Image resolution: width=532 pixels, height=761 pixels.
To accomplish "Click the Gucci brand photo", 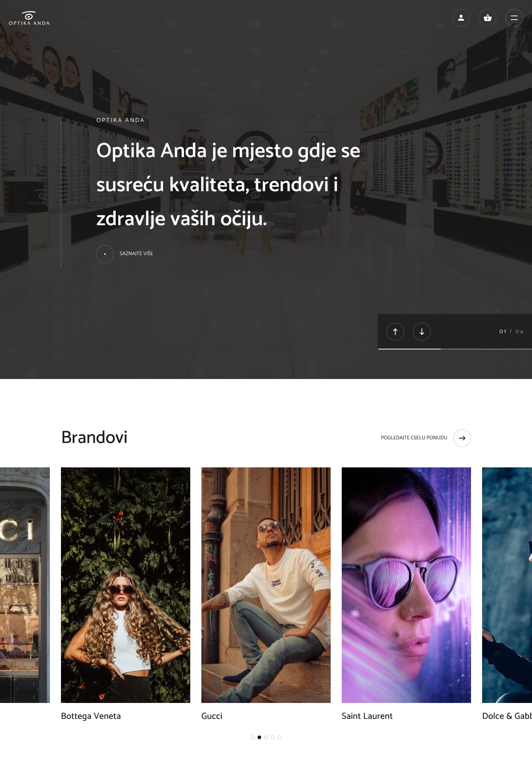I will [x=266, y=585].
